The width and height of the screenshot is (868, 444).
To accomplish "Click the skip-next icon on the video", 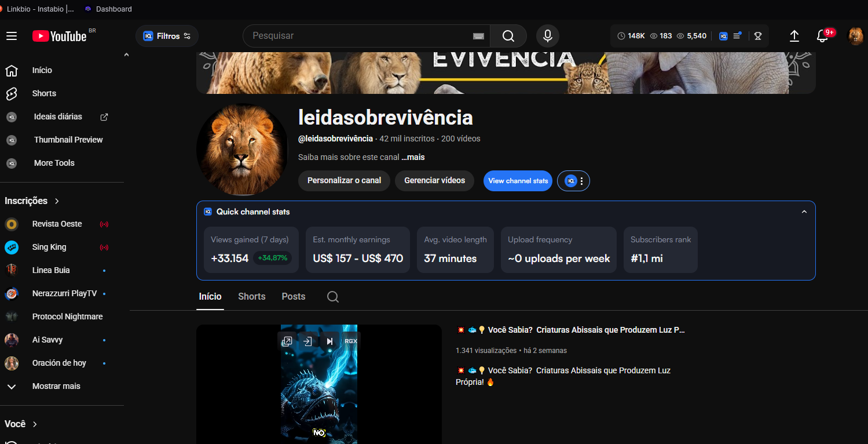I will click(329, 341).
